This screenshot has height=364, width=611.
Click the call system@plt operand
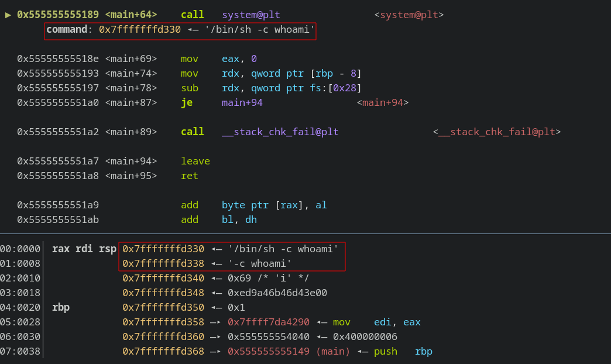[x=251, y=15]
